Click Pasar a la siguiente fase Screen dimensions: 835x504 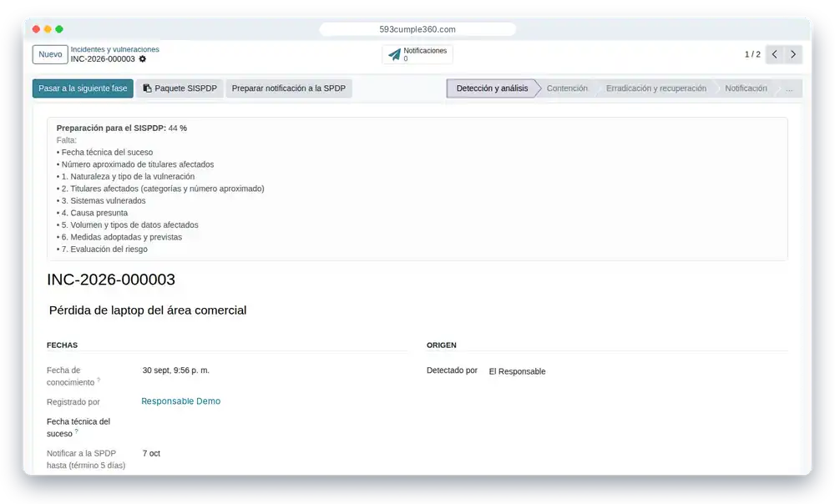click(x=83, y=88)
